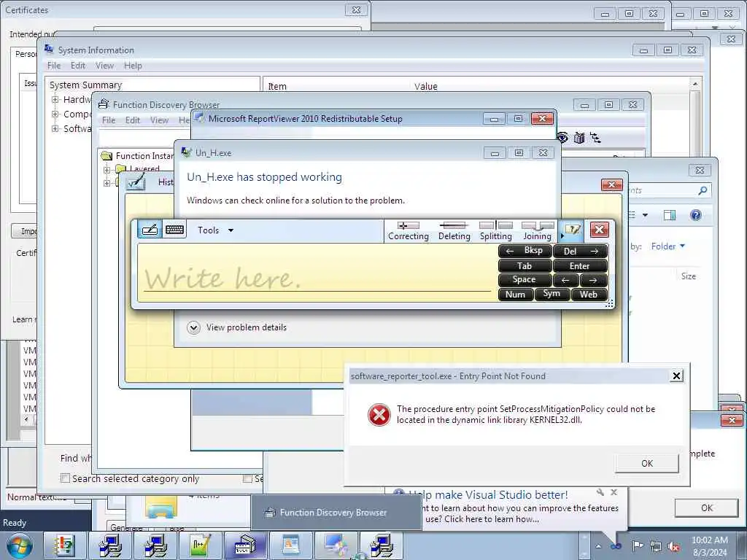Tap the Enter key on Input Panel
Image resolution: width=747 pixels, height=560 pixels.
pos(580,265)
